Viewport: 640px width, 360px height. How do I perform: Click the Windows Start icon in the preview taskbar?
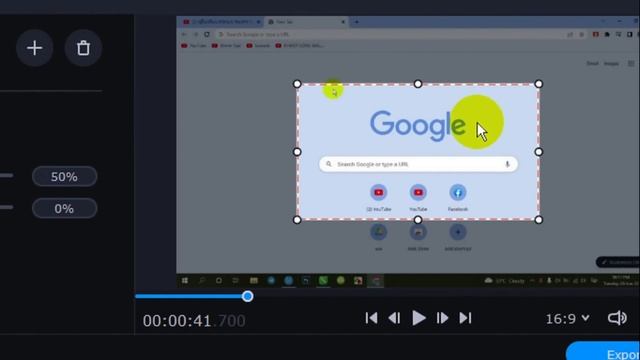pyautogui.click(x=185, y=280)
